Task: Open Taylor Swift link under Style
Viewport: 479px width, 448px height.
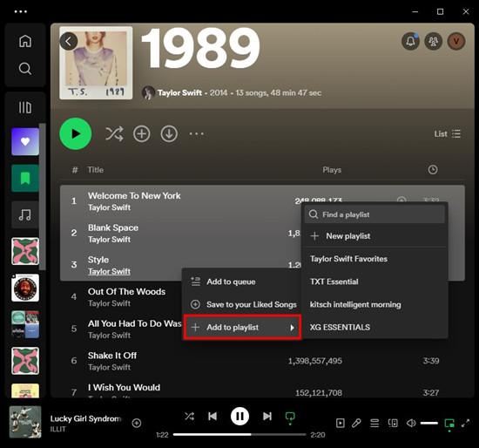Action: (109, 271)
